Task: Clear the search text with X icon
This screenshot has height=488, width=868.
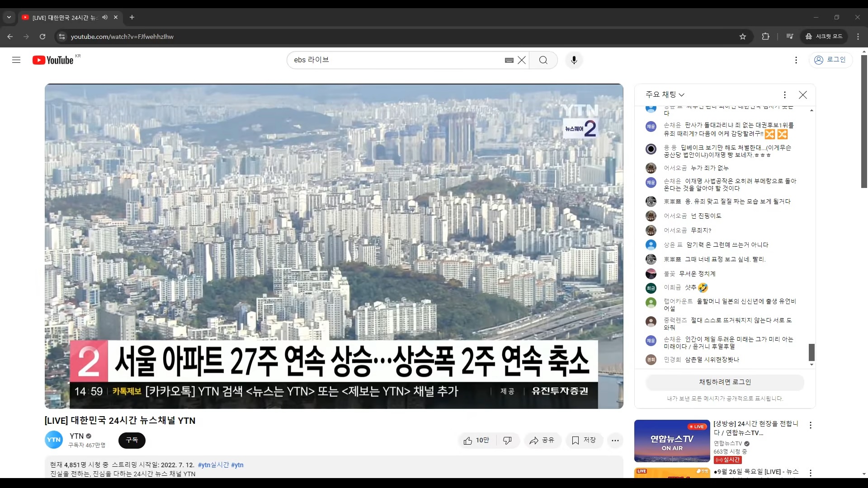Action: 522,60
